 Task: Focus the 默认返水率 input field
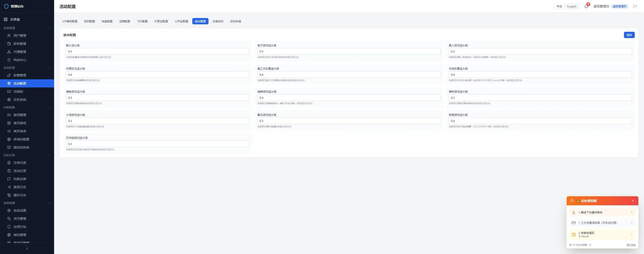[x=157, y=51]
